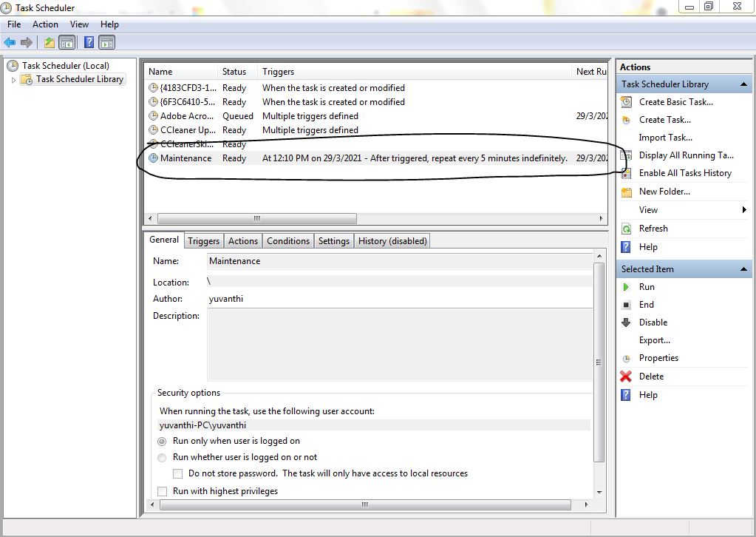Select 'Run only when user is logged on'

(162, 441)
